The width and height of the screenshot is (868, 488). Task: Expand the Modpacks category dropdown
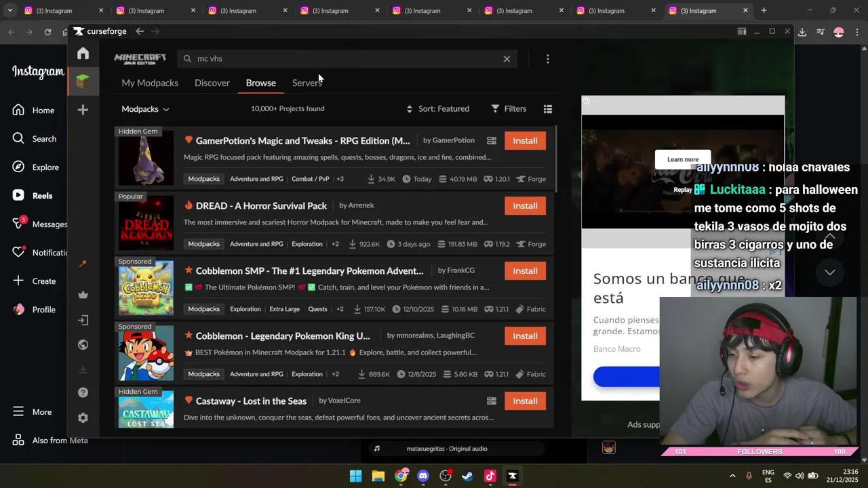[x=145, y=109]
